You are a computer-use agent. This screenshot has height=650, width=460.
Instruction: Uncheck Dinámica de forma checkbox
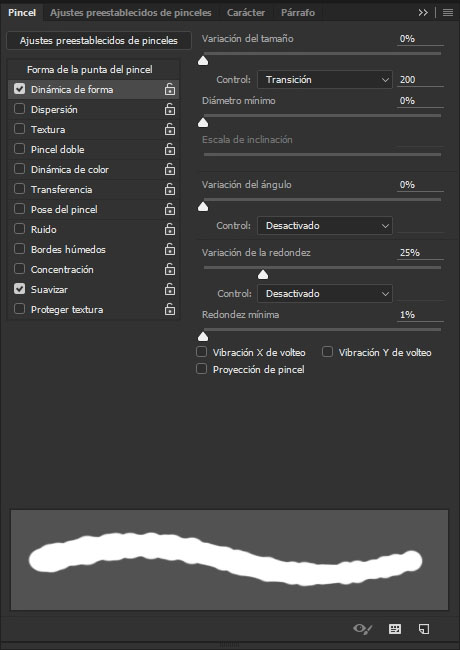tap(19, 89)
